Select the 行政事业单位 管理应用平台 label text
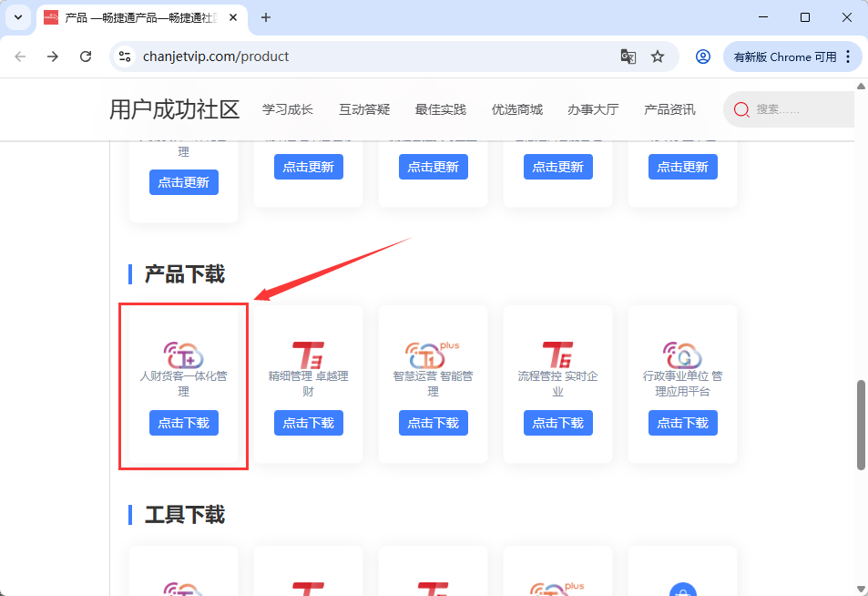This screenshot has width=868, height=596. click(x=682, y=384)
